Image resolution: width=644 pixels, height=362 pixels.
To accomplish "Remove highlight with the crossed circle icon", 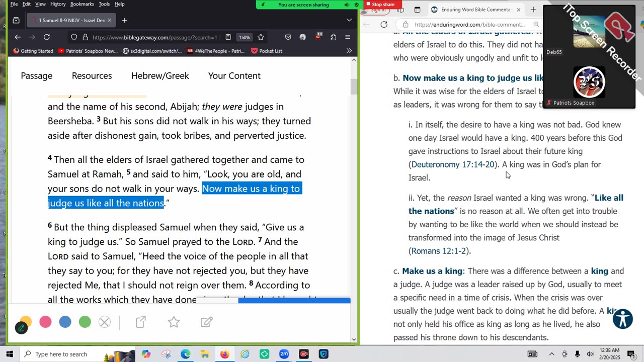I will 105,322.
